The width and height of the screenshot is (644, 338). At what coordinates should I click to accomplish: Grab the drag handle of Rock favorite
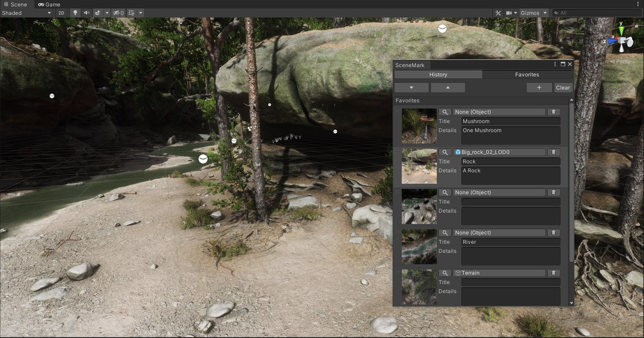pos(398,152)
